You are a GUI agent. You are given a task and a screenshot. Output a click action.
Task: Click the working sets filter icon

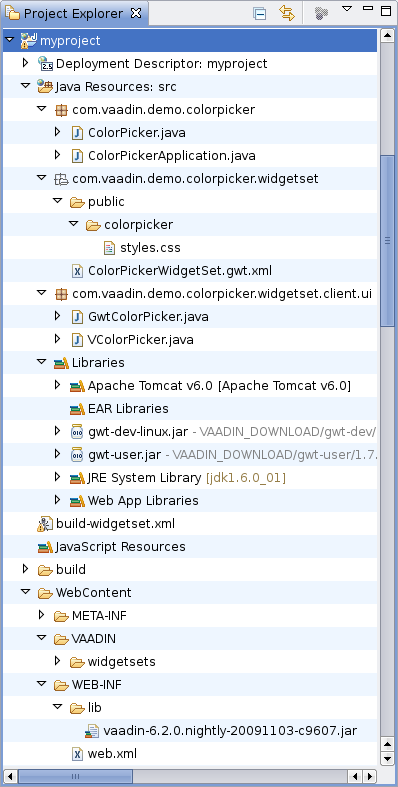[x=321, y=14]
